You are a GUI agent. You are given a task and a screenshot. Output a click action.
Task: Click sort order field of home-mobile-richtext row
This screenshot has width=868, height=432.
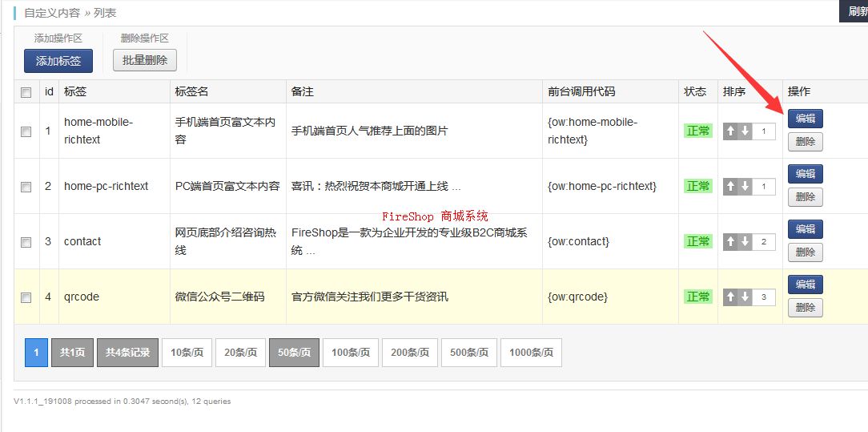click(764, 131)
